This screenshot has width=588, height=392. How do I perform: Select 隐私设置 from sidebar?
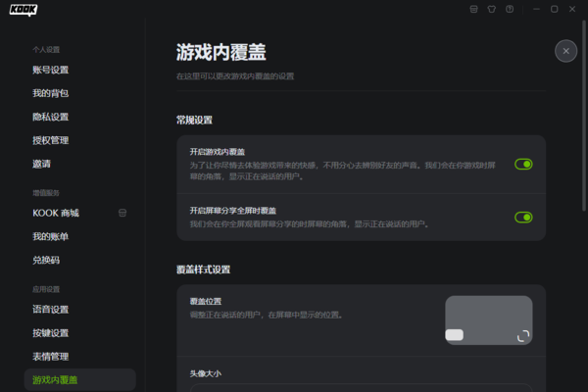[51, 117]
